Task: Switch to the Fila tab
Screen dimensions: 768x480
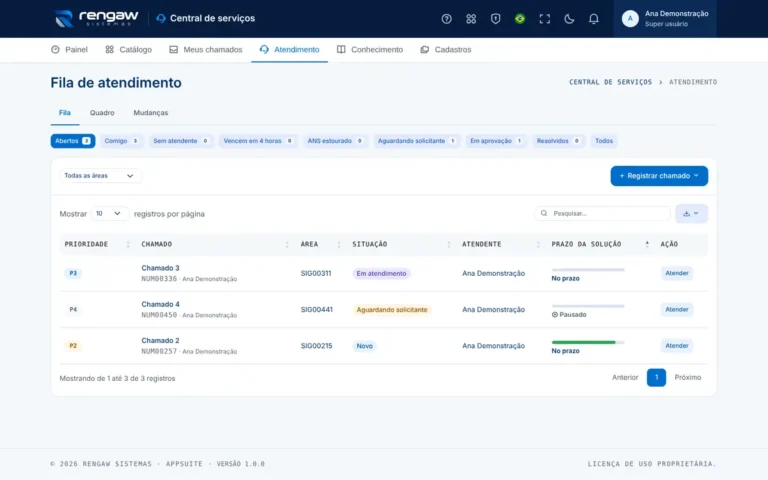Action: point(65,113)
